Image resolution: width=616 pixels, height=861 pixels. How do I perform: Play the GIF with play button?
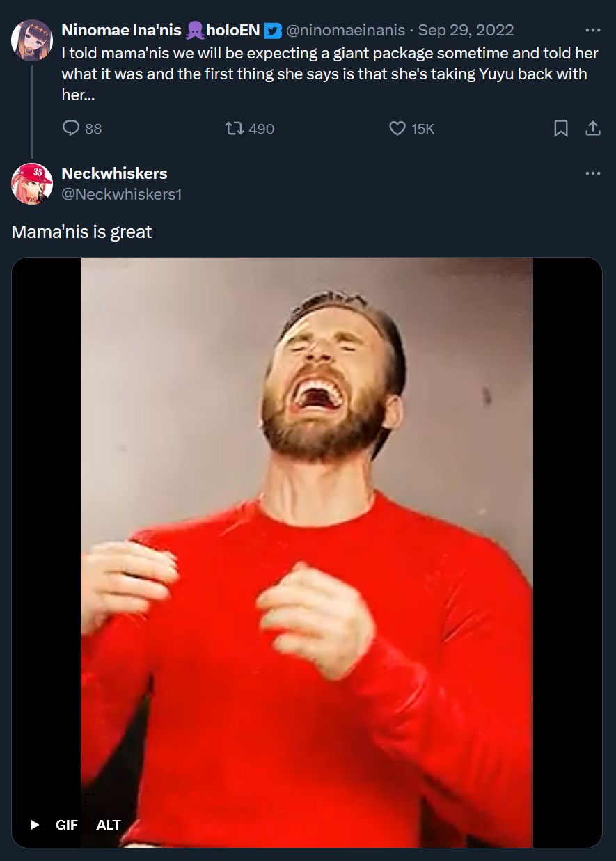point(34,825)
